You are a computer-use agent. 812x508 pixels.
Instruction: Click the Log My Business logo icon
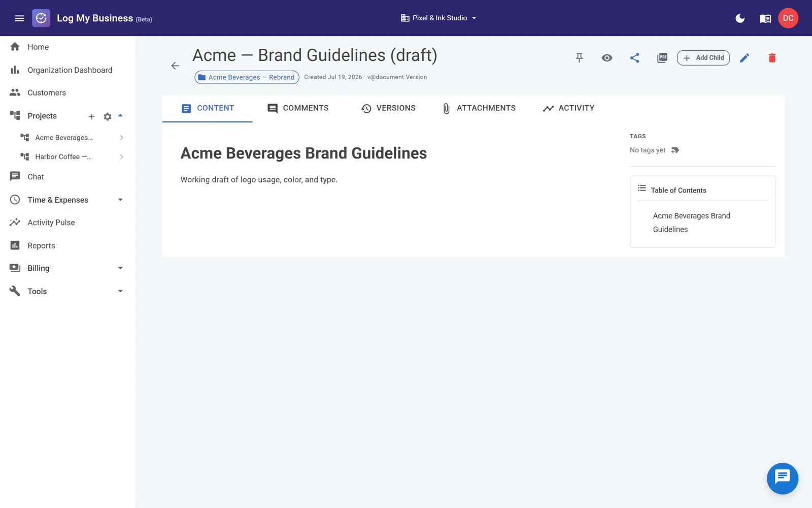pyautogui.click(x=41, y=18)
